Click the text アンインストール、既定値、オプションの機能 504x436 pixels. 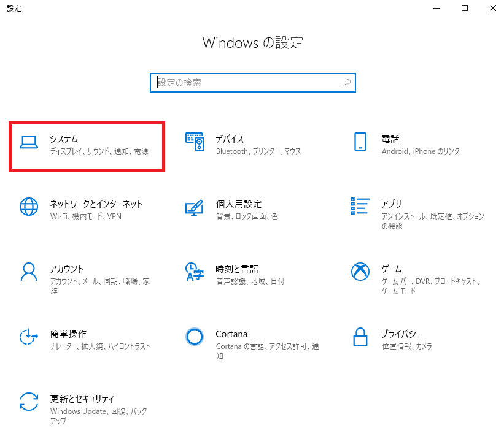pos(433,221)
